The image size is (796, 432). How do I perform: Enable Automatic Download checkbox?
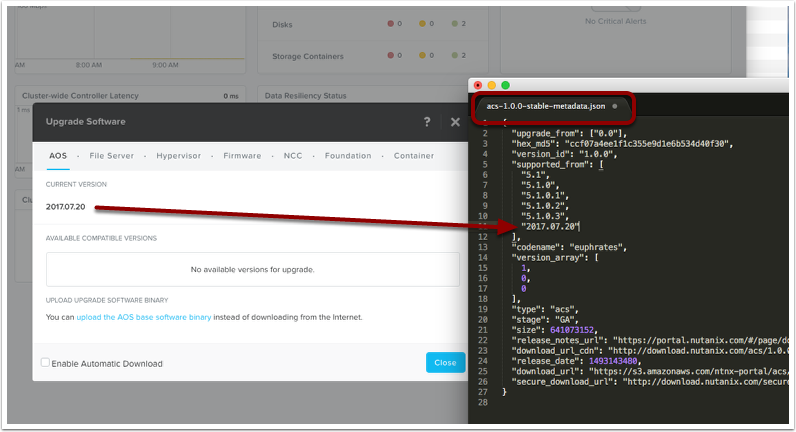point(46,362)
